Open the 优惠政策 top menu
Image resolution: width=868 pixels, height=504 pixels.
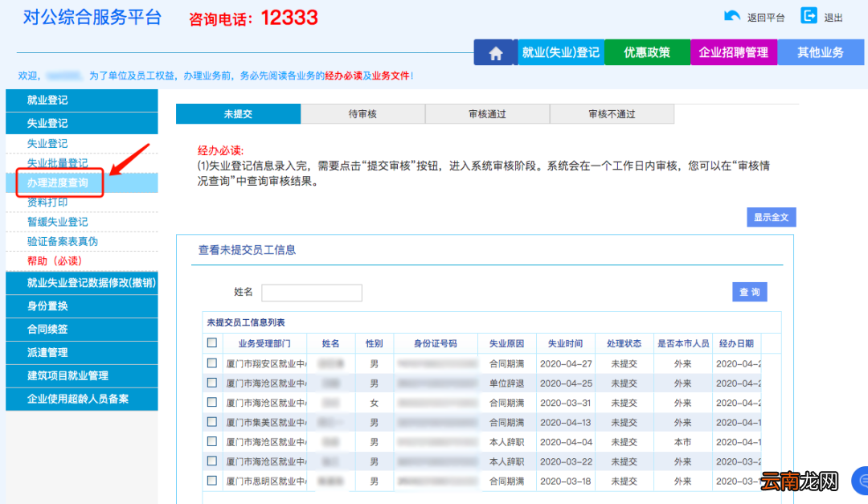coord(647,52)
